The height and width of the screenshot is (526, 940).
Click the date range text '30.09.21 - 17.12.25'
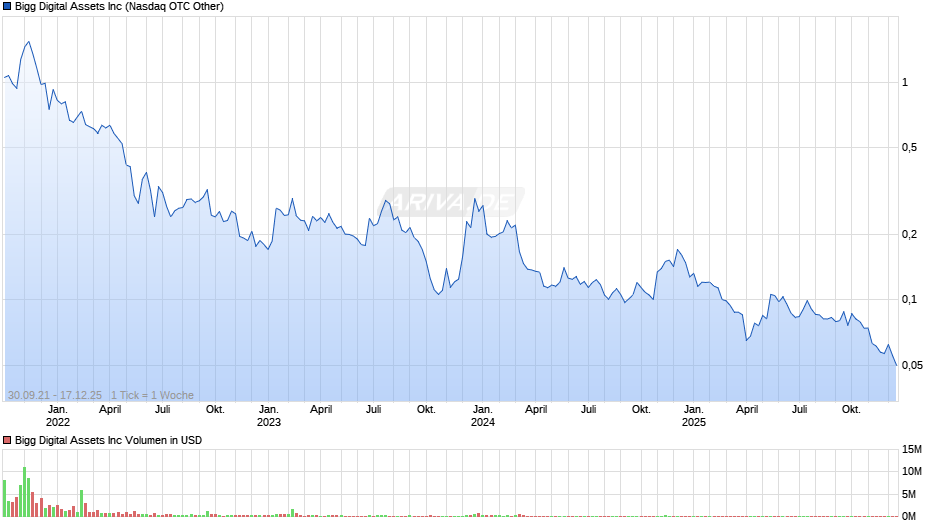pyautogui.click(x=55, y=395)
